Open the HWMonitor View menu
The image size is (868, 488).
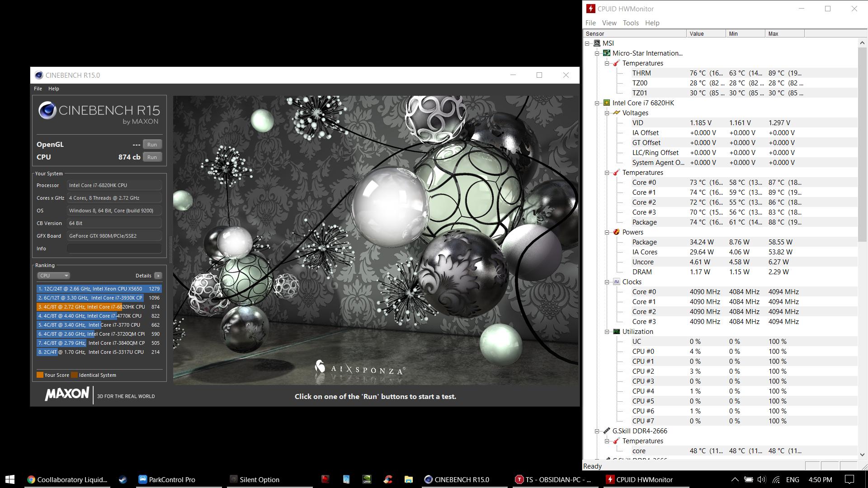609,23
